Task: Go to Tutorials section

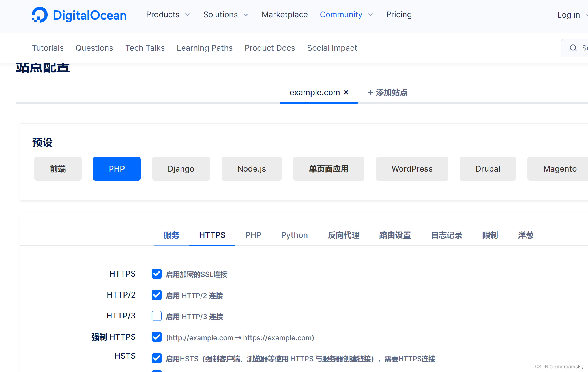Action: pos(48,48)
